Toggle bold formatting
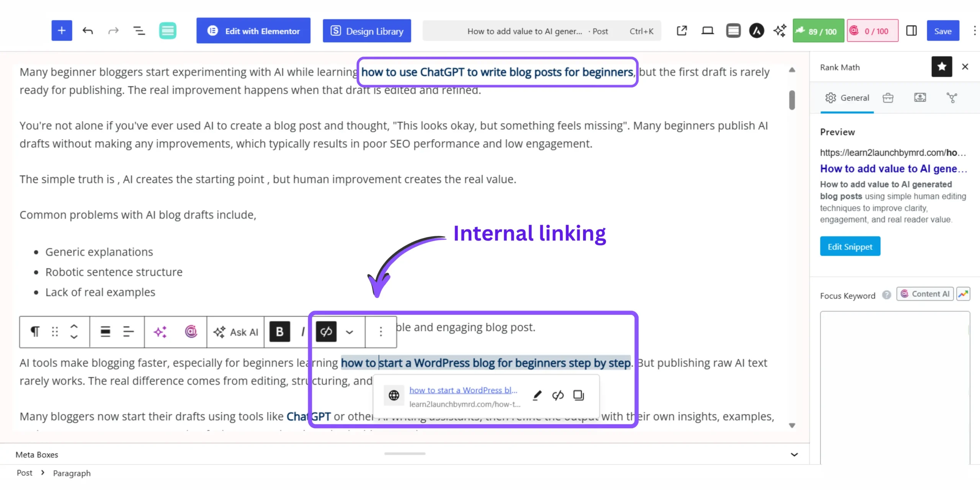The image size is (980, 490). tap(280, 332)
